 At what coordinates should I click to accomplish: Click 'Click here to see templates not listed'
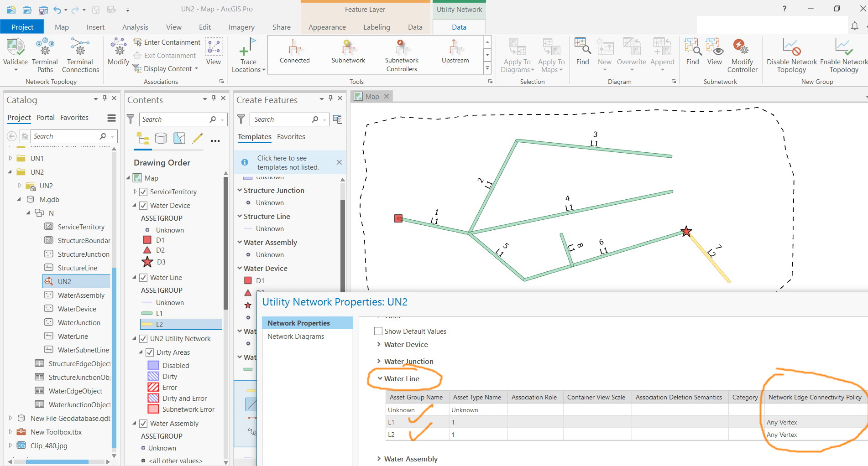coord(288,163)
